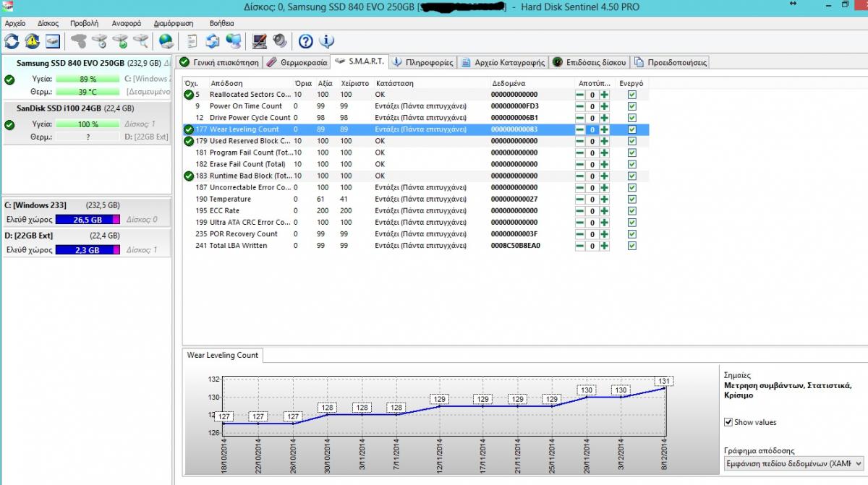The height and width of the screenshot is (485, 868).
Task: Click green status icon beside SanDisk SSD health
Action: (x=9, y=124)
